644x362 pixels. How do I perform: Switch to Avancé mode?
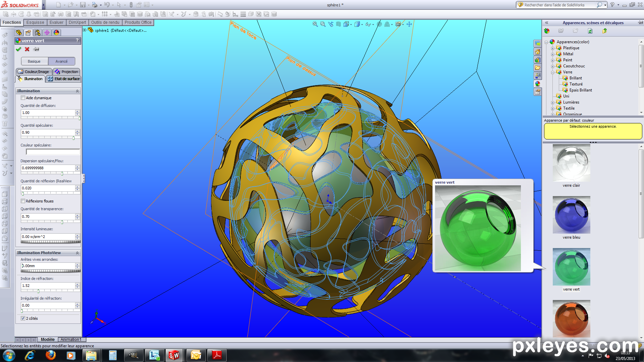(62, 61)
